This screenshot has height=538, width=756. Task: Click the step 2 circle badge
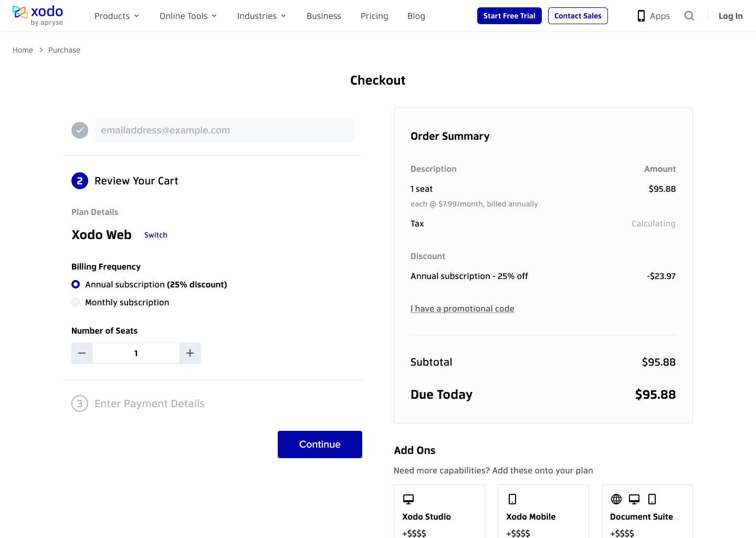[x=80, y=181]
